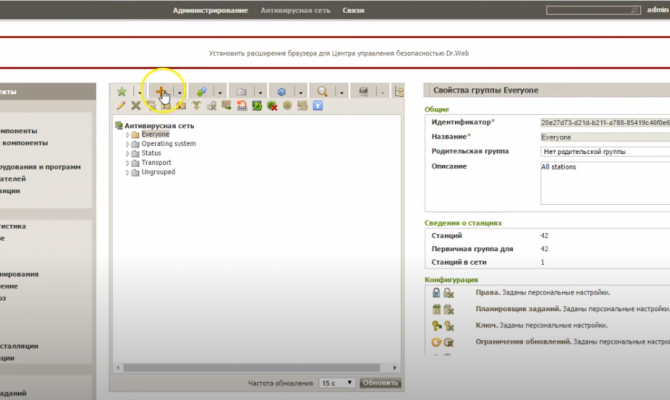Select the Everyone group in tree
670x400 pixels.
click(x=155, y=134)
